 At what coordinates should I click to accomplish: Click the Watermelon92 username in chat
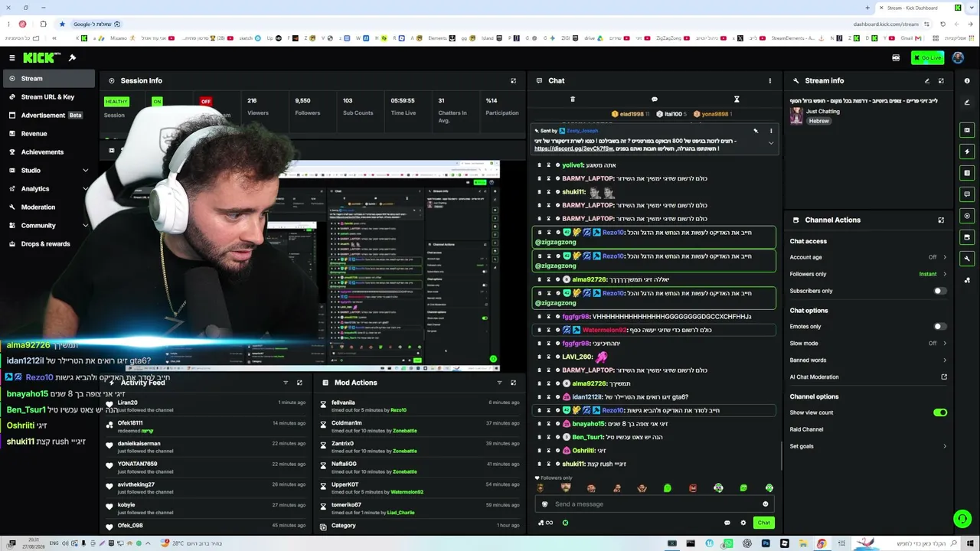click(605, 331)
